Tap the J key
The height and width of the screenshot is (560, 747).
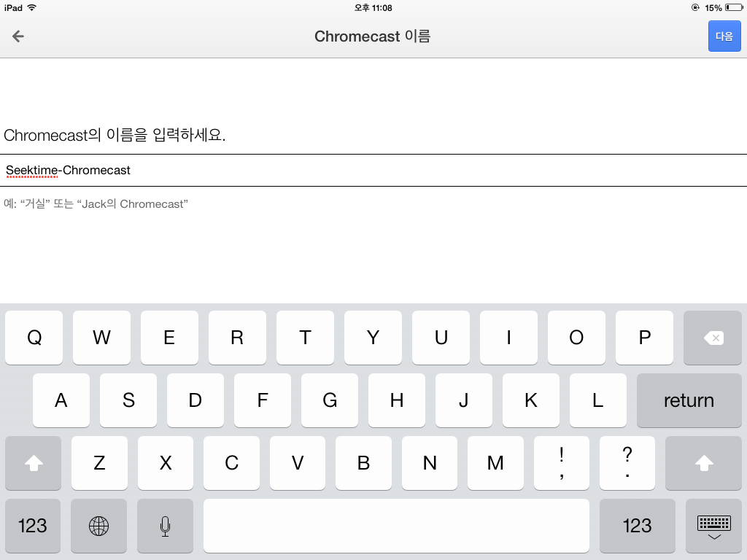463,400
